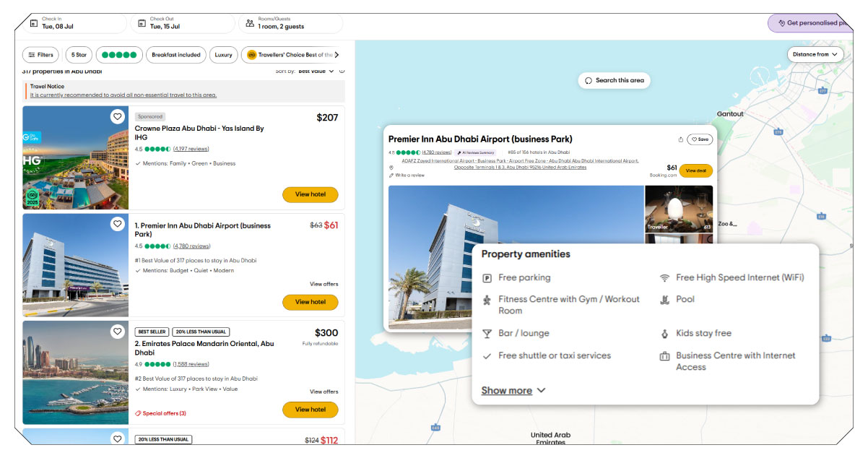The image size is (868, 458).
Task: Click the info icon next to Sort by
Action: [x=342, y=72]
